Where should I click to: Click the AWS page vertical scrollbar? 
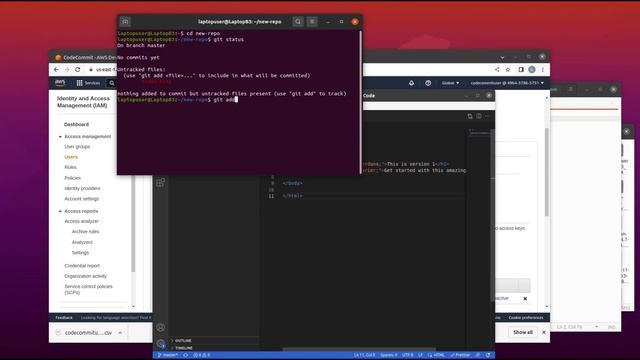547,171
